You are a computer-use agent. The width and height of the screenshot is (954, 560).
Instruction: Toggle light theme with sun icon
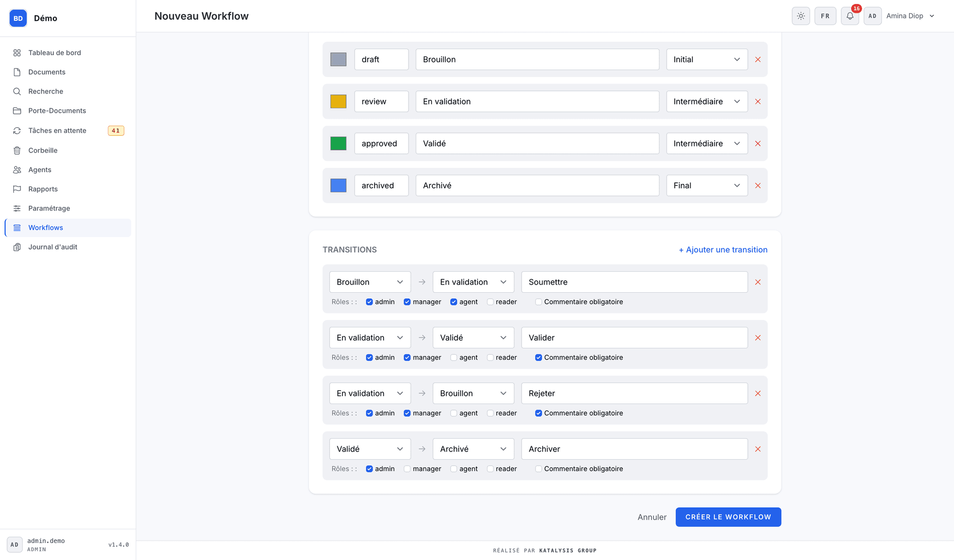click(801, 16)
